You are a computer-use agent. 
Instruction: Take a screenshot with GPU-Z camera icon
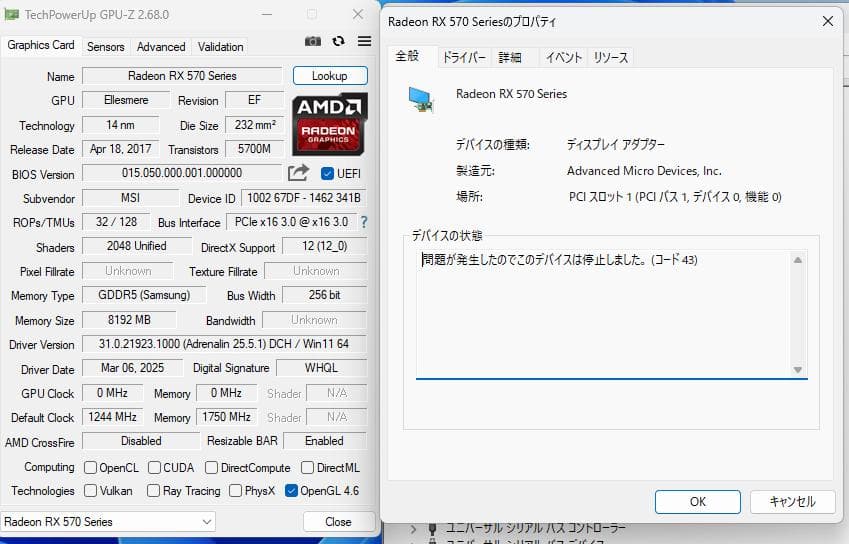point(312,41)
